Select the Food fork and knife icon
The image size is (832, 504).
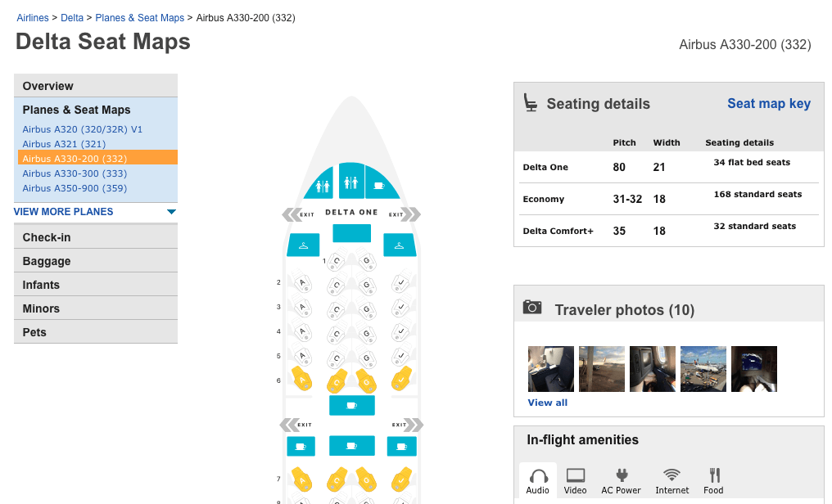713,480
